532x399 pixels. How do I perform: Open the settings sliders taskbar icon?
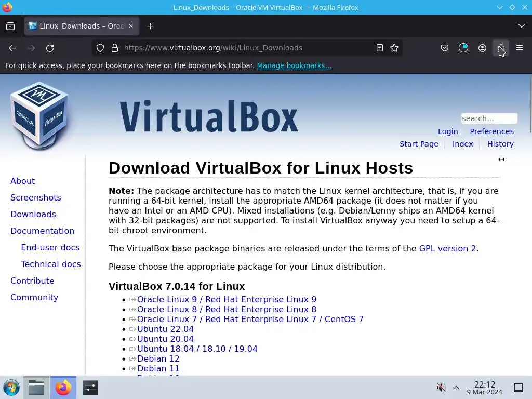coord(90,388)
